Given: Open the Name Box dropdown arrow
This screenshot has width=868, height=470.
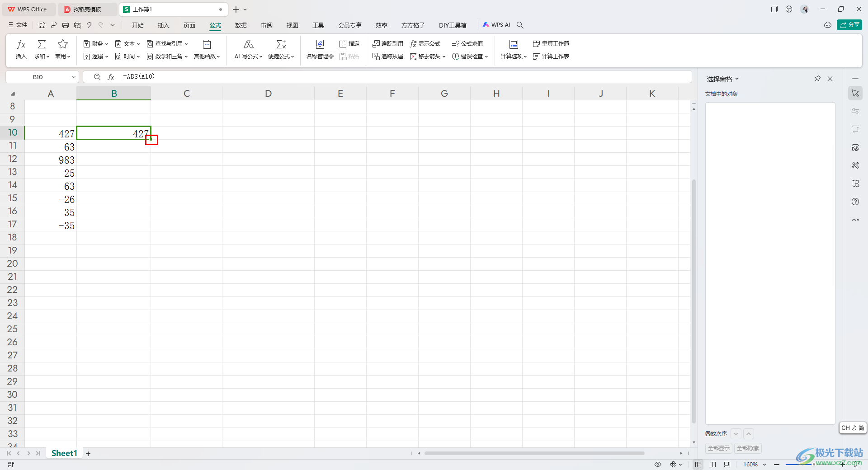Looking at the screenshot, I should coord(73,77).
